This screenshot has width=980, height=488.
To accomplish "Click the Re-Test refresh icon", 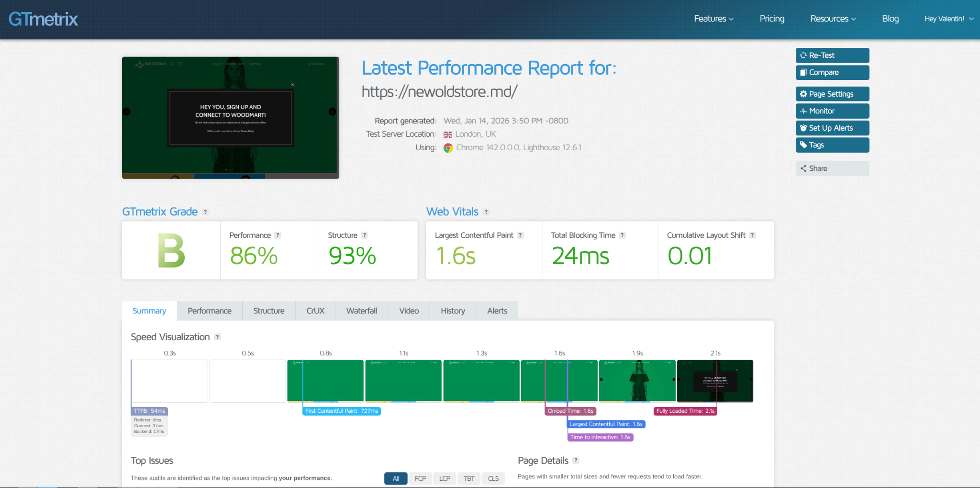I will click(803, 55).
